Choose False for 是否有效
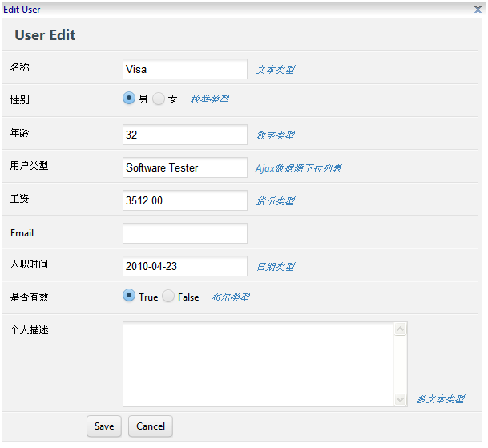 (x=168, y=297)
